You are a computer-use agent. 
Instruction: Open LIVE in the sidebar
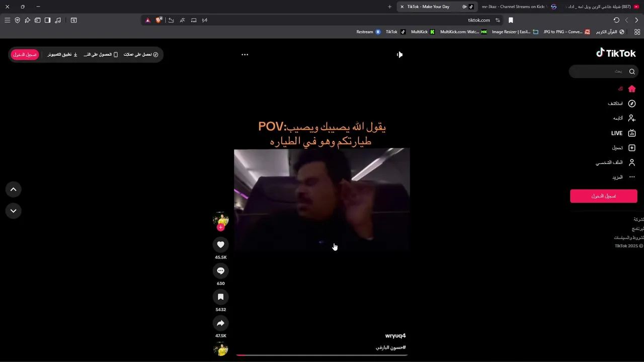click(x=623, y=133)
